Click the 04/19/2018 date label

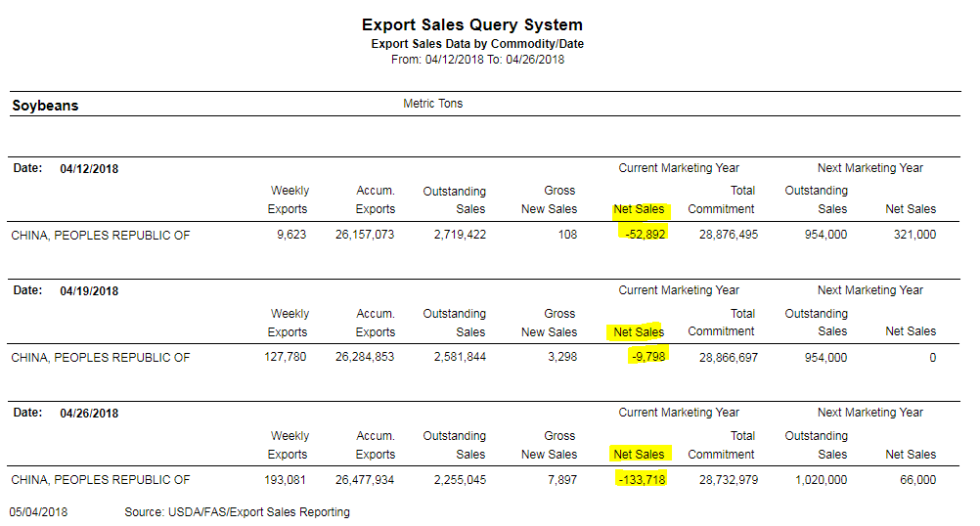pyautogui.click(x=89, y=290)
